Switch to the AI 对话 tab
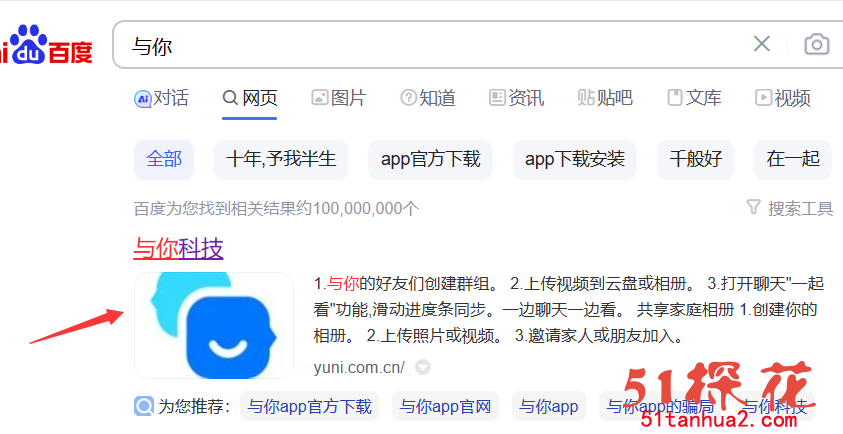Image resolution: width=843 pixels, height=434 pixels. click(x=161, y=98)
